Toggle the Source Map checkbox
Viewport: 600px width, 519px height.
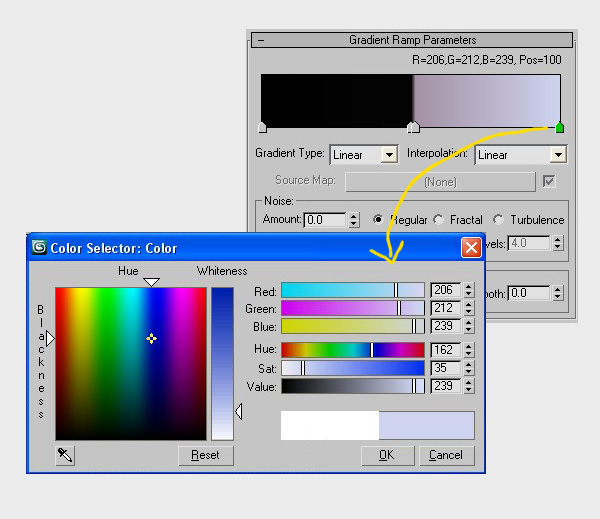click(548, 181)
